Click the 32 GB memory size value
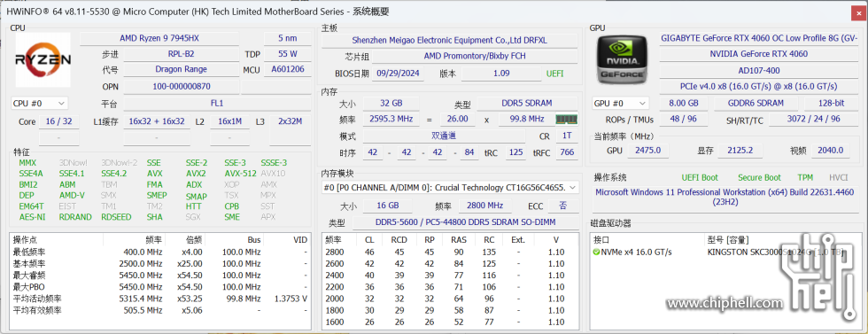868x334 pixels. (x=391, y=103)
